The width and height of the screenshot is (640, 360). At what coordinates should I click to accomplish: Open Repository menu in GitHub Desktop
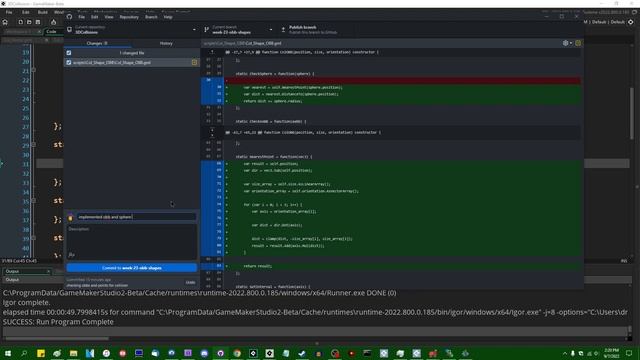(129, 17)
